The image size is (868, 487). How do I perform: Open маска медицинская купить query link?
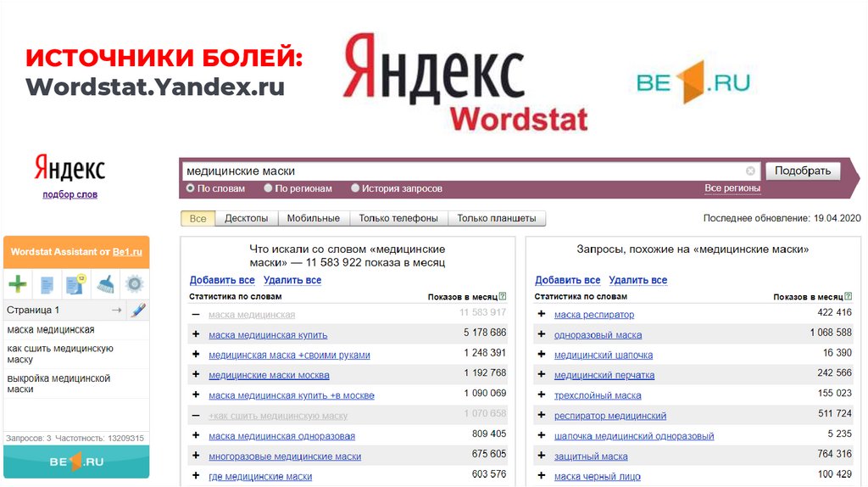click(x=268, y=334)
